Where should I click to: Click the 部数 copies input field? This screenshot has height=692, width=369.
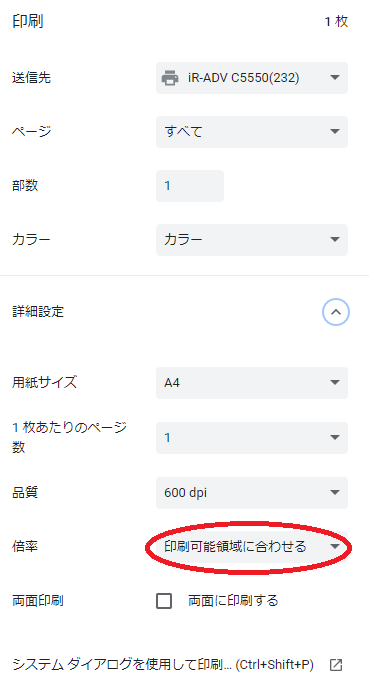[x=190, y=186]
